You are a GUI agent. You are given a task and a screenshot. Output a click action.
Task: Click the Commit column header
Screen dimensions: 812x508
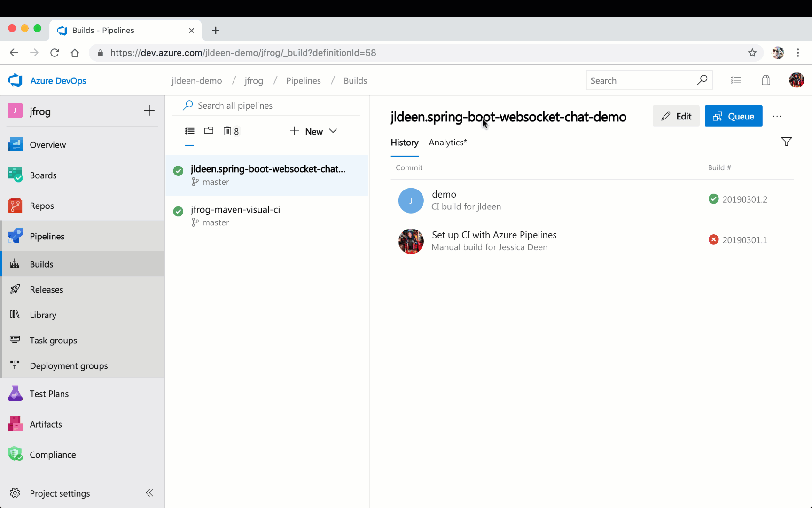[x=409, y=167]
